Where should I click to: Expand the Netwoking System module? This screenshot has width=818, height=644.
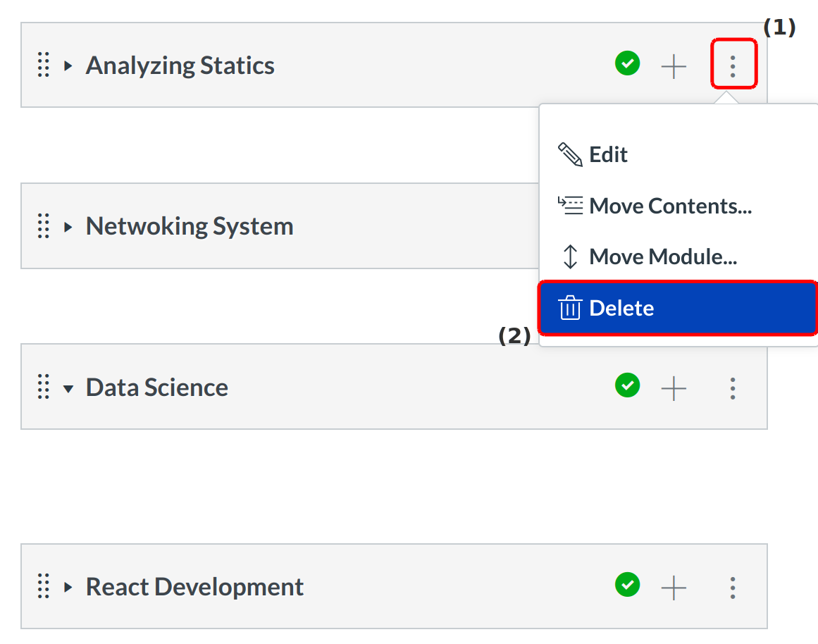click(x=68, y=227)
